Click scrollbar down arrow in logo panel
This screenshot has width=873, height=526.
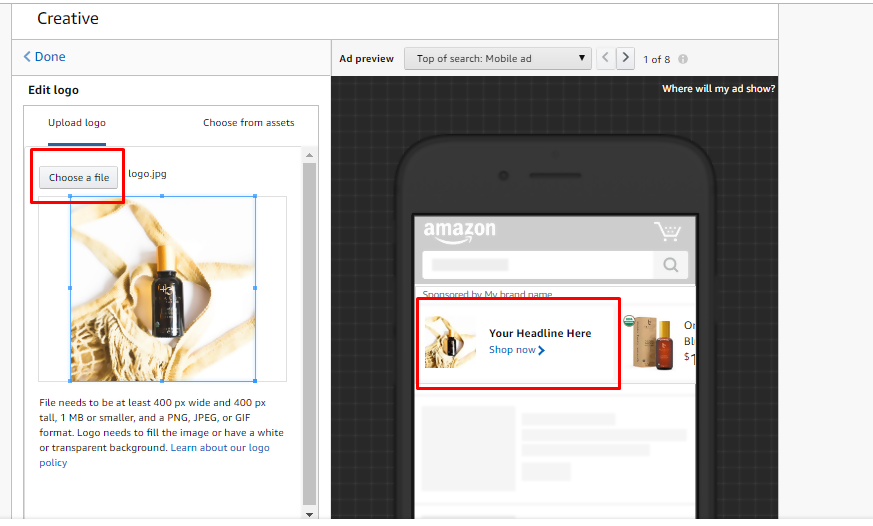310,514
